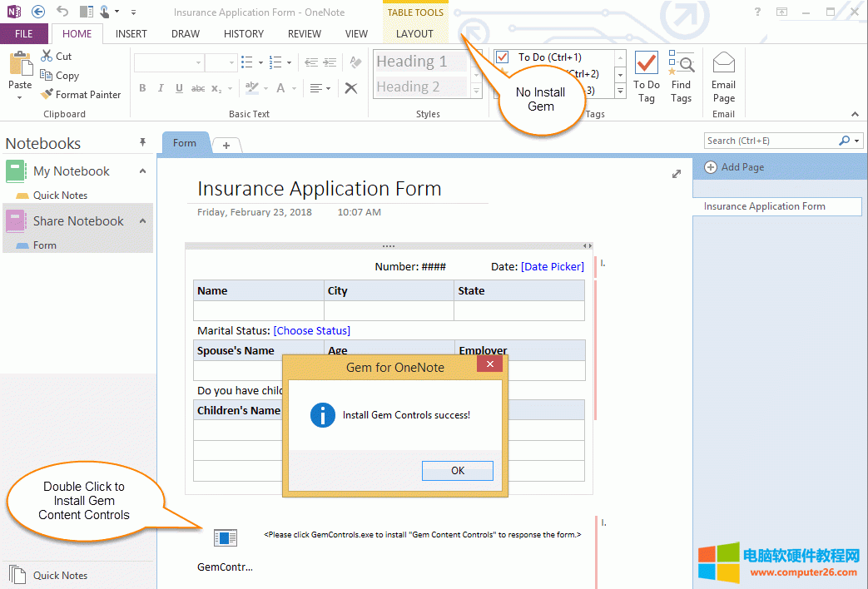
Task: Toggle bold formatting in Basic Text
Action: click(x=142, y=88)
